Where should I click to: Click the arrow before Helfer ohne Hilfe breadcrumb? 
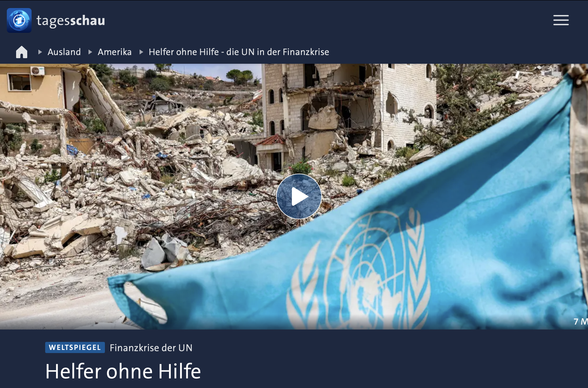(141, 52)
